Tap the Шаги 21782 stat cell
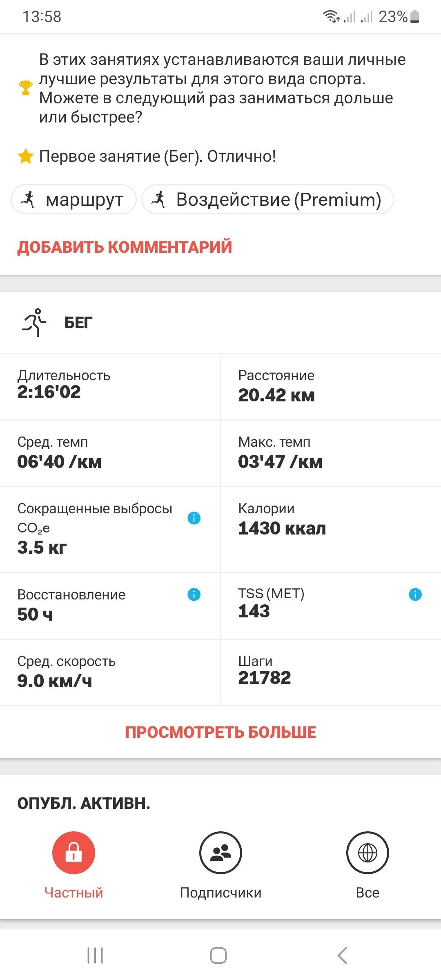The height and width of the screenshot is (980, 441). [331, 672]
